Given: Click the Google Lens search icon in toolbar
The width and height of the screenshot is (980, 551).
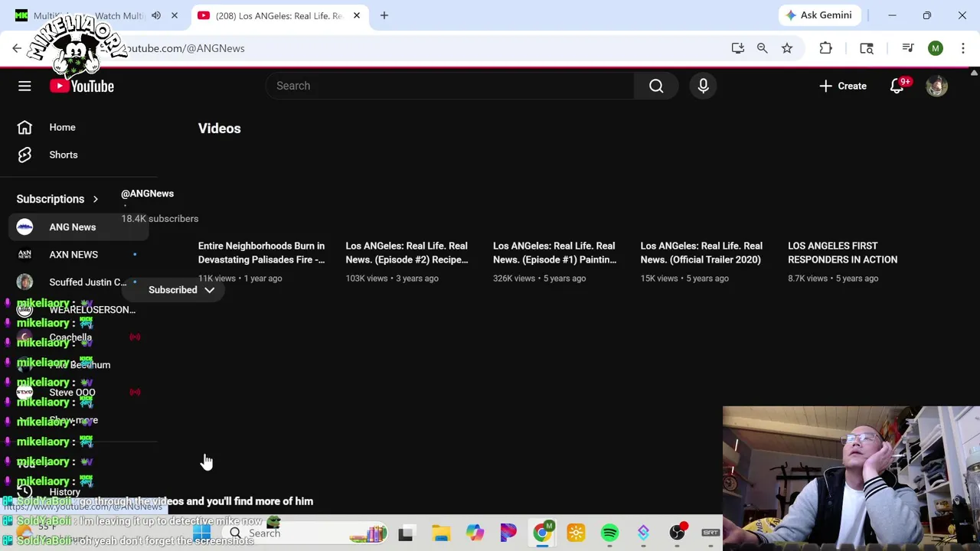Looking at the screenshot, I should (x=867, y=48).
